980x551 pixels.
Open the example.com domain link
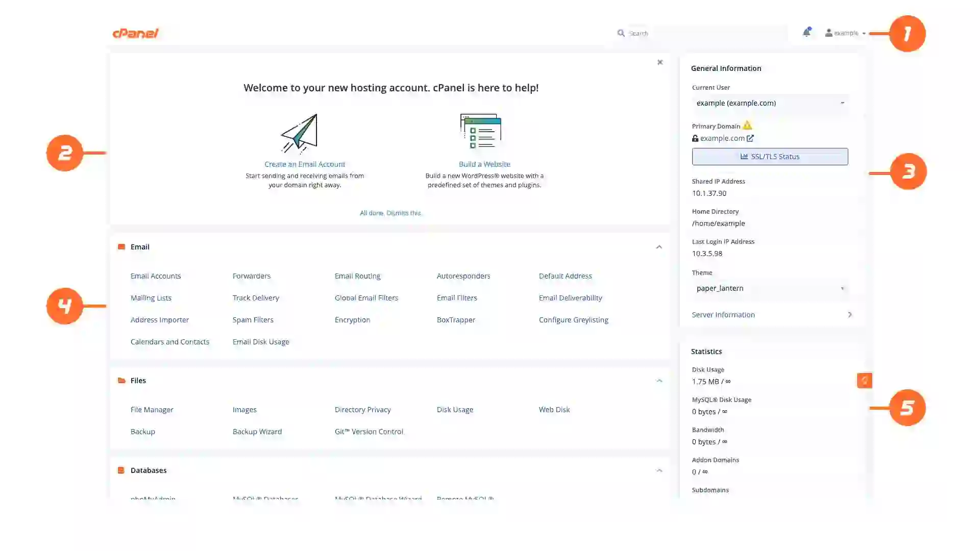tap(722, 138)
